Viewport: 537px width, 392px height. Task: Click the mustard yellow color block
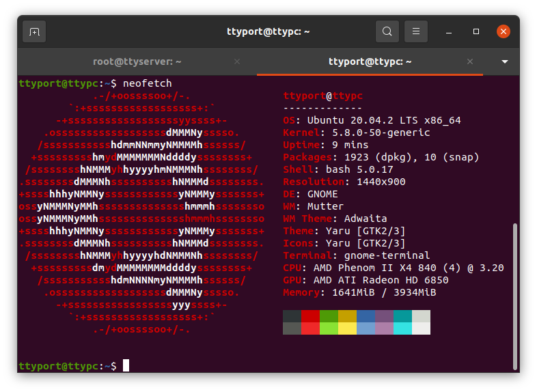click(348, 316)
